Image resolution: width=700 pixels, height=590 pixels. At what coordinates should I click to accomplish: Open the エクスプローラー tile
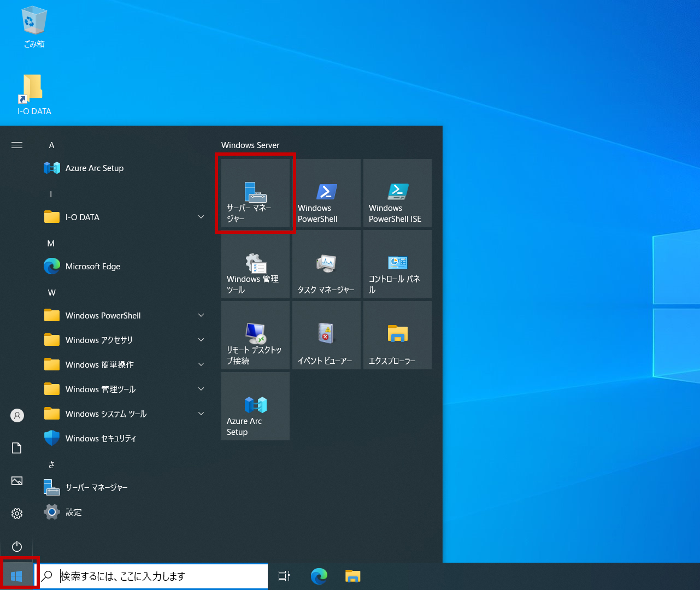397,335
